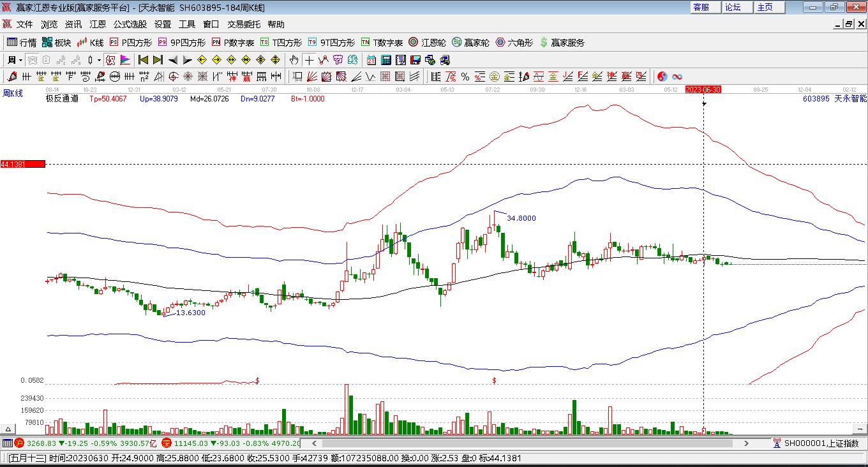The height and width of the screenshot is (467, 868).
Task: Open the 江恩轮 Gann wheel
Action: pos(427,43)
